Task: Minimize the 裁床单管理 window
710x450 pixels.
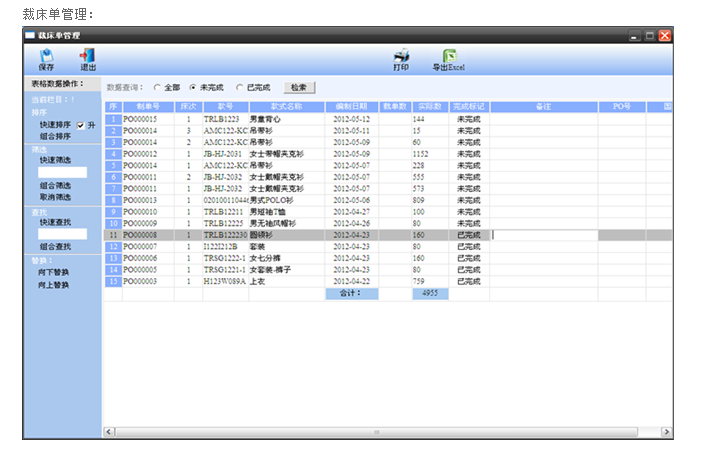Action: pyautogui.click(x=634, y=35)
